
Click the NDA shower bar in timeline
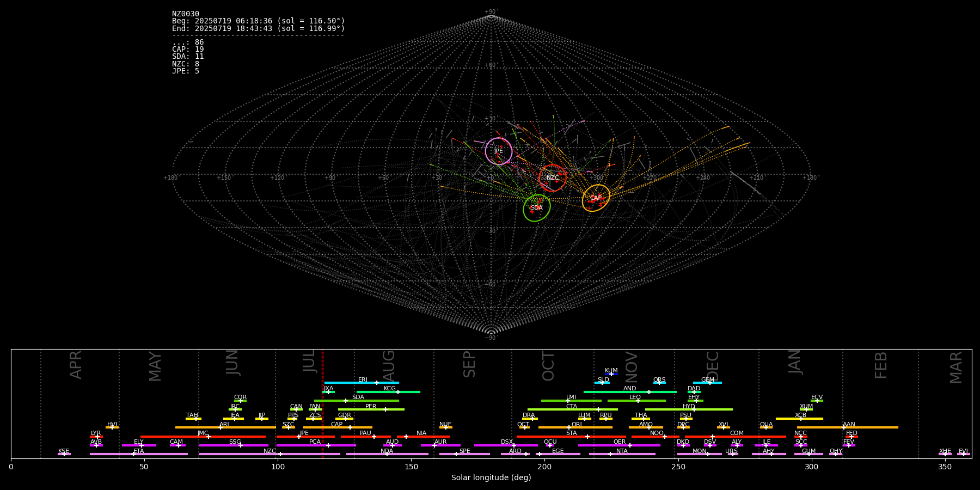point(387,454)
